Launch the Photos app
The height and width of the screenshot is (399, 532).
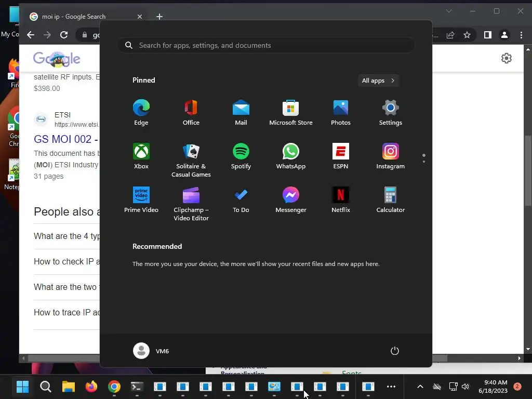click(x=341, y=113)
